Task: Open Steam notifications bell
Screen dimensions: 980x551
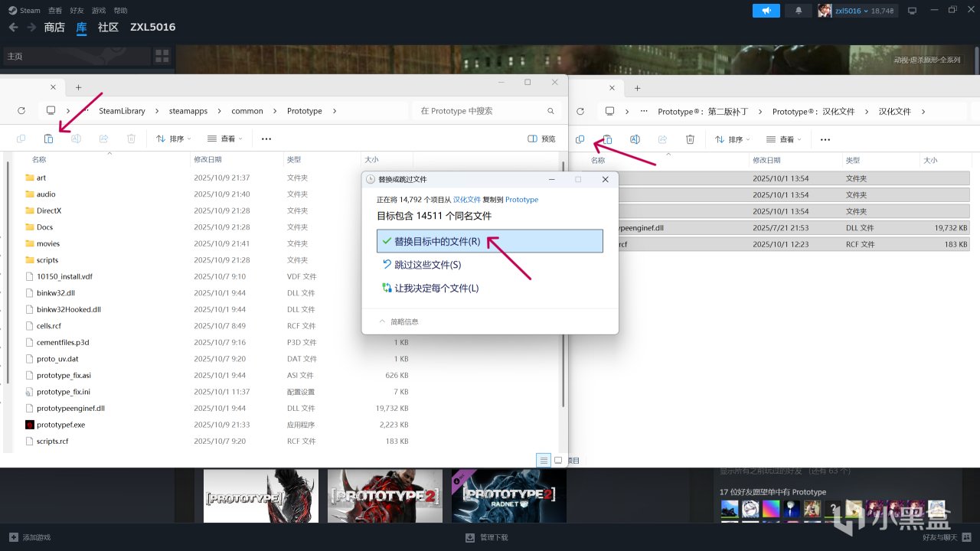Action: [x=799, y=11]
